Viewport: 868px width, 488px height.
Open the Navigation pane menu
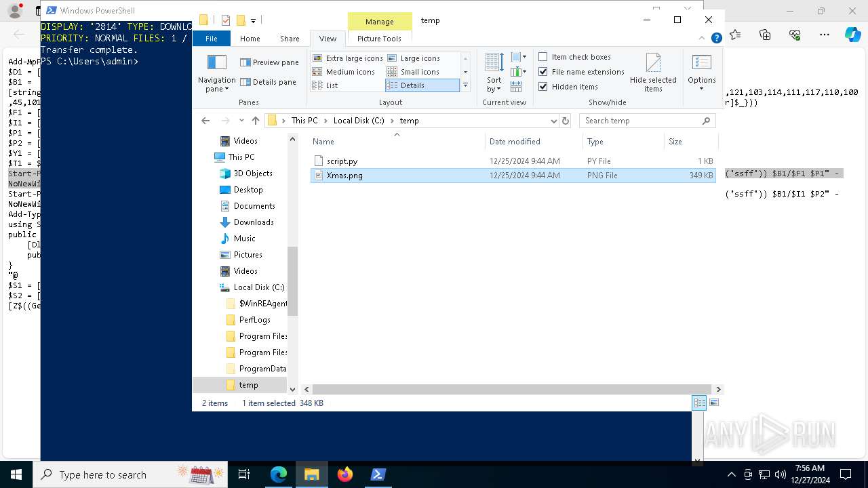point(216,73)
